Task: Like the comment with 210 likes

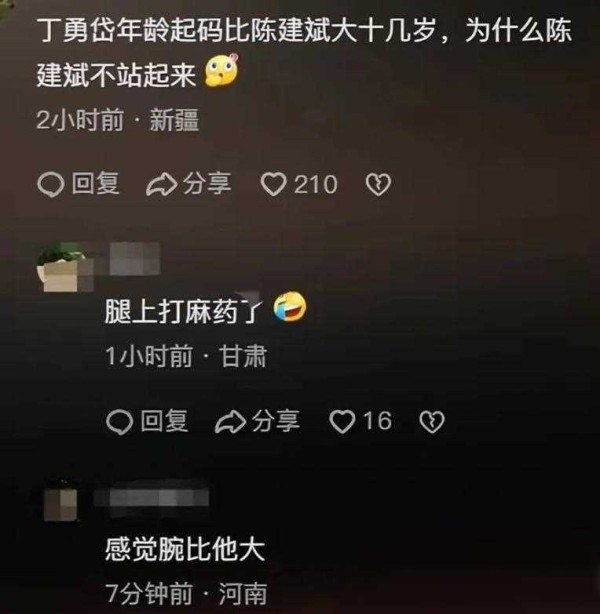Action: (273, 185)
